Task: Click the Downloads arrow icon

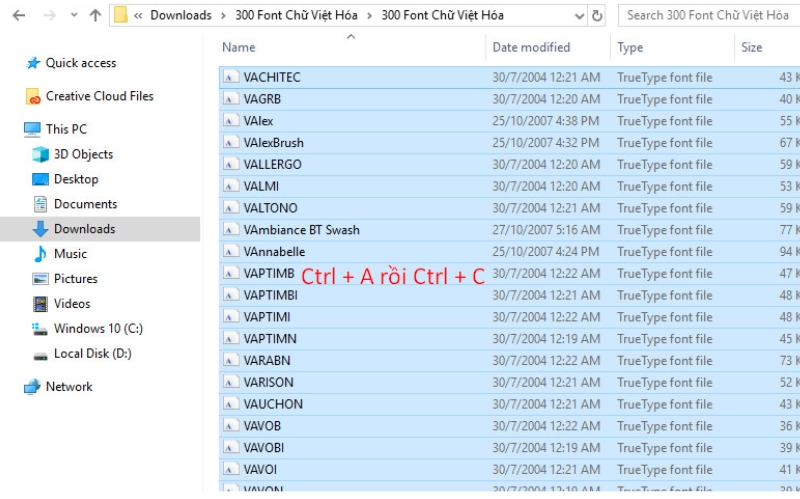Action: 40,229
